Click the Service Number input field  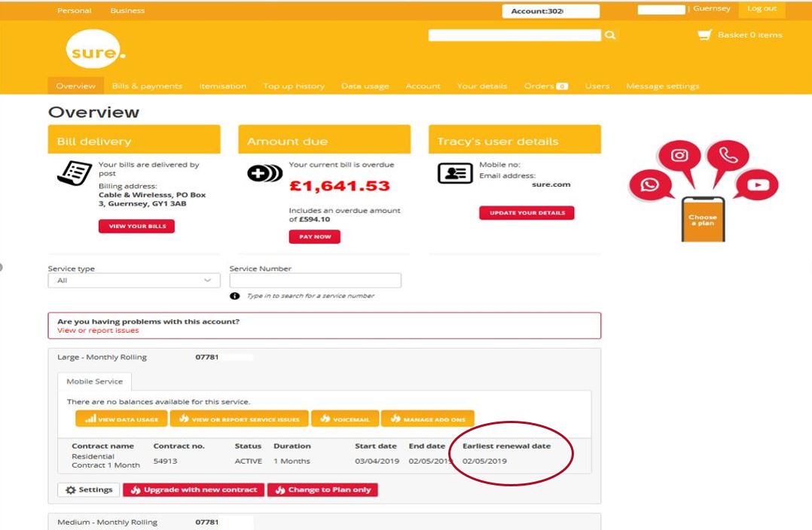pyautogui.click(x=315, y=281)
